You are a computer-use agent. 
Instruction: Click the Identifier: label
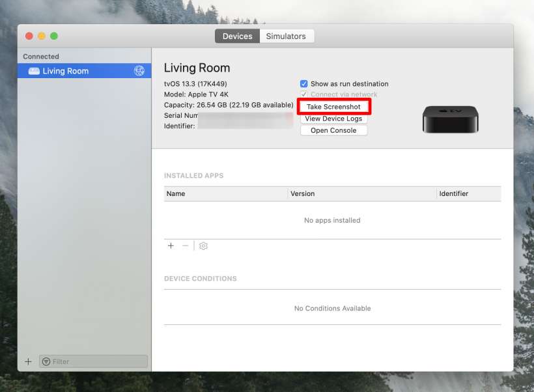click(x=180, y=126)
